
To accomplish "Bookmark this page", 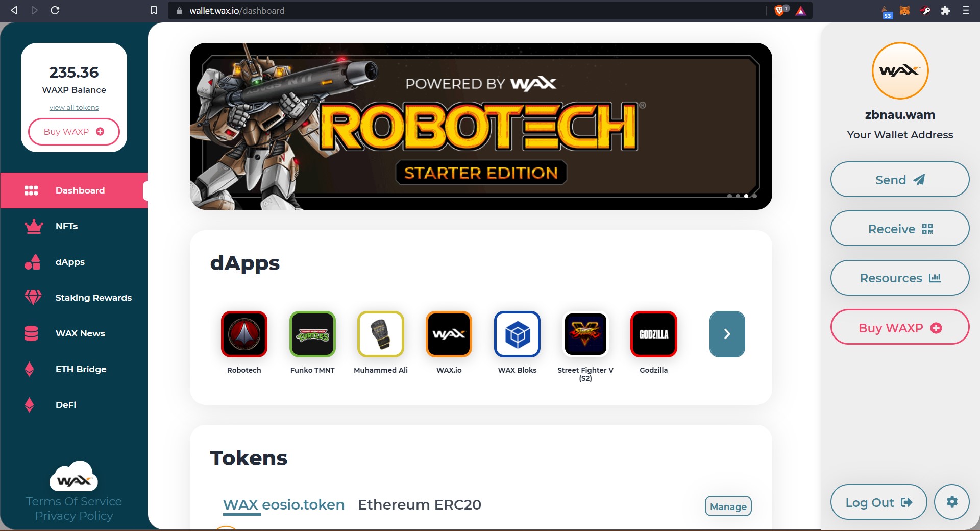I will coord(154,10).
